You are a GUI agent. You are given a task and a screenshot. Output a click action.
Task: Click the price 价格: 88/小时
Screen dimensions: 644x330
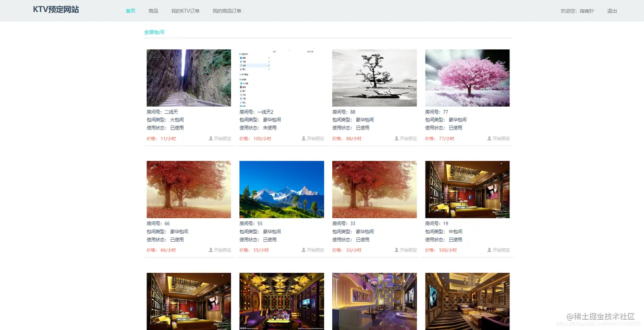click(347, 139)
